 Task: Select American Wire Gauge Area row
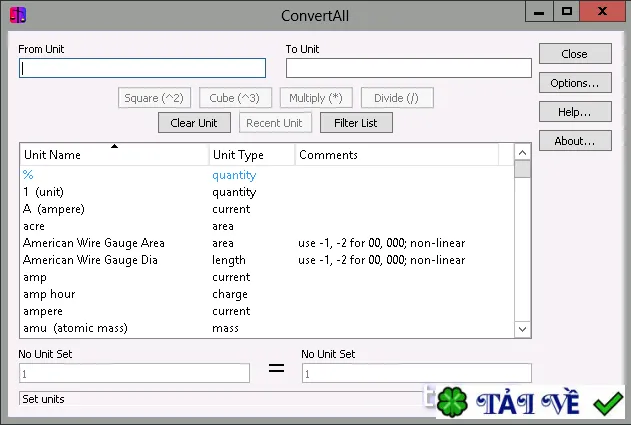click(267, 243)
